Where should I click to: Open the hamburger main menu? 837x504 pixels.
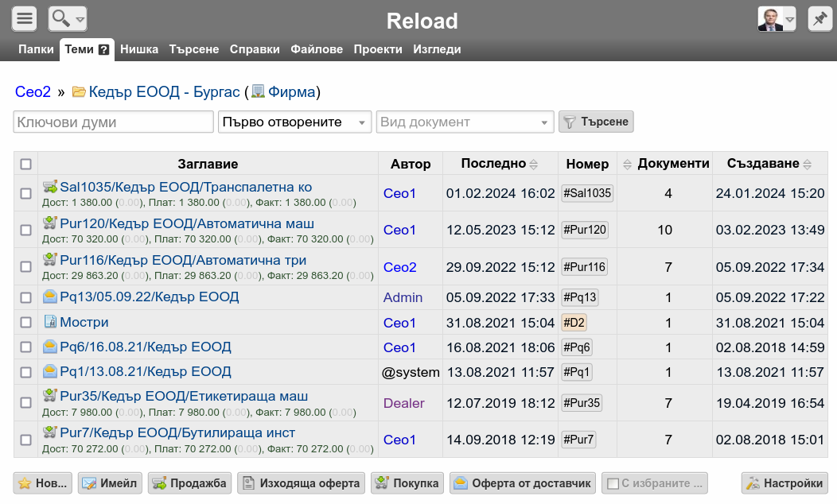pyautogui.click(x=25, y=18)
